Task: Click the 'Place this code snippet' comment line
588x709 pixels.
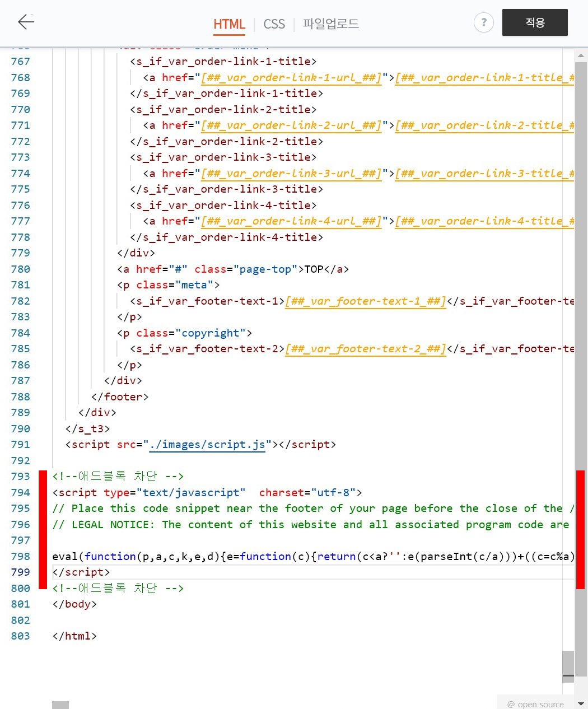Action: tap(313, 509)
